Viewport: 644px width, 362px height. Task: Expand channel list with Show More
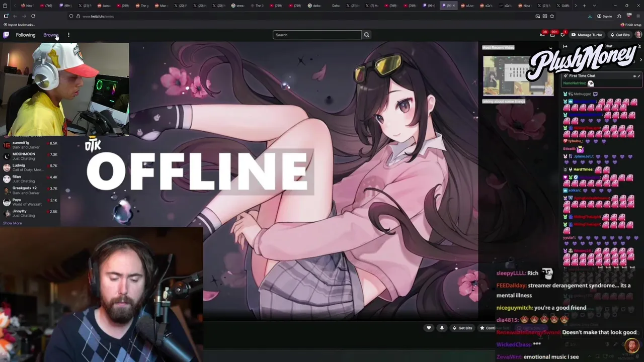tap(12, 223)
